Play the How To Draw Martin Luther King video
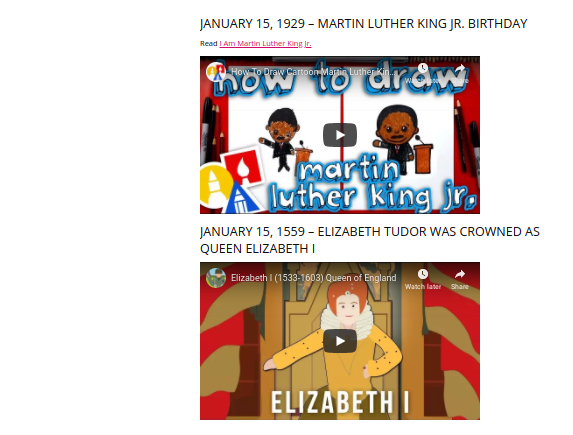The width and height of the screenshot is (573, 435). coord(339,135)
